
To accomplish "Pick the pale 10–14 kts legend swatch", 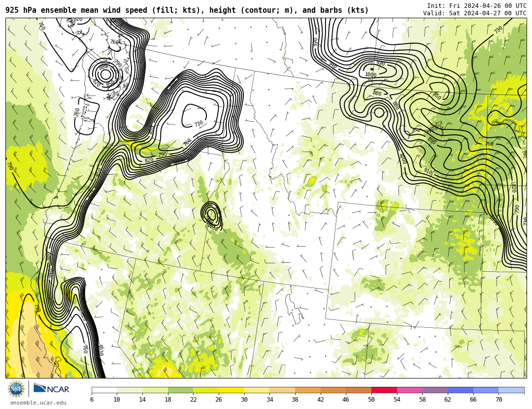I will point(130,390).
